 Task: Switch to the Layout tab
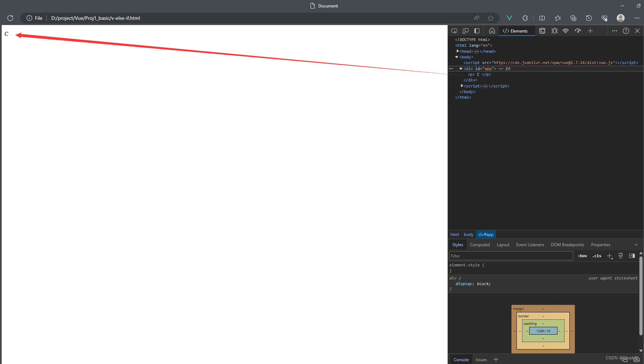(503, 245)
